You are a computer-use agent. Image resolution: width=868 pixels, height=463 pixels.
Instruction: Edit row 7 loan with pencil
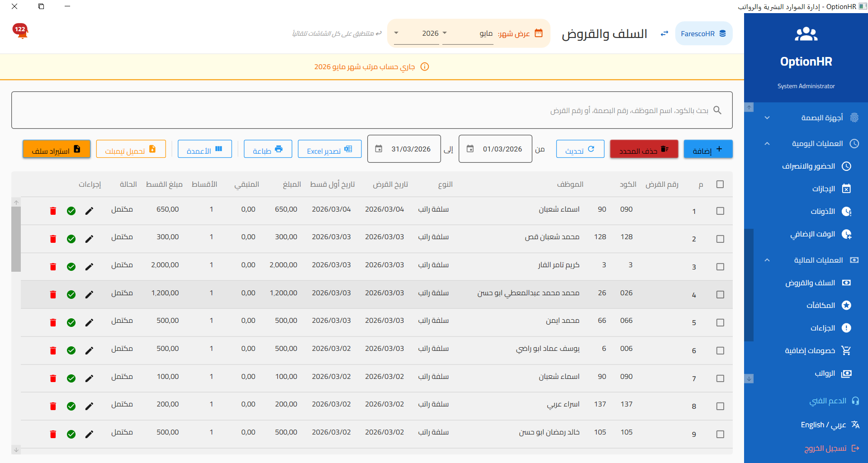tap(89, 378)
